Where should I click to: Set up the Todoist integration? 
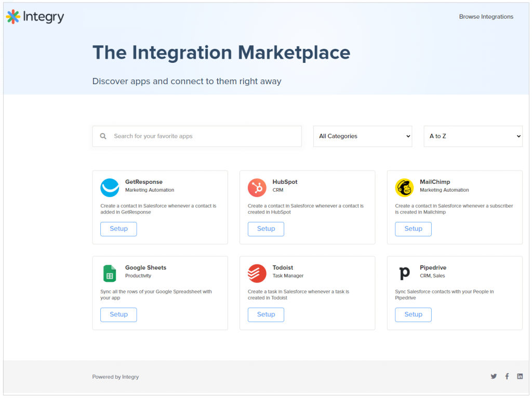(266, 315)
